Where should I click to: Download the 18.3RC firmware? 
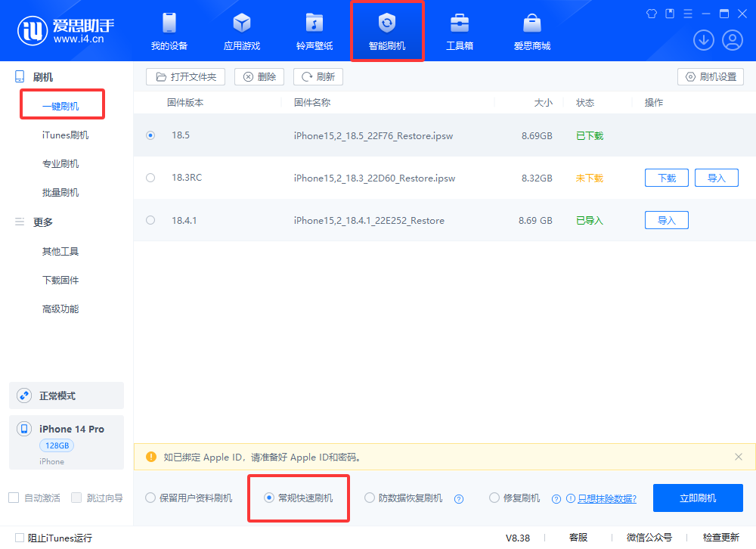[666, 178]
